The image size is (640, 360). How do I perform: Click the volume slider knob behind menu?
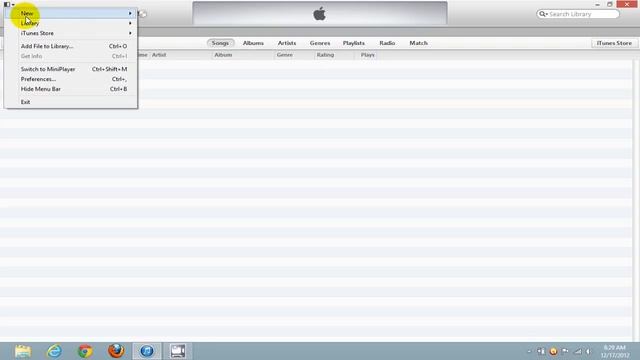pos(142,14)
